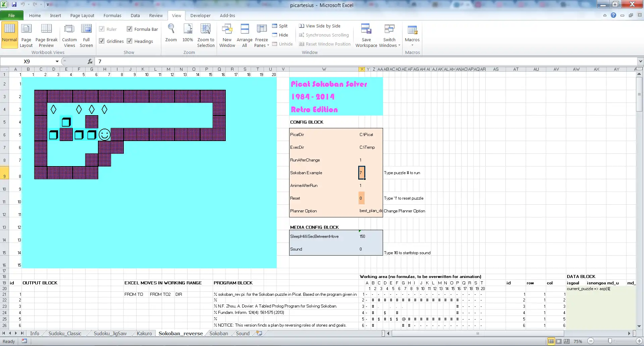This screenshot has height=346, width=644.
Task: Click the zoom in plus button
Action: coord(640,341)
